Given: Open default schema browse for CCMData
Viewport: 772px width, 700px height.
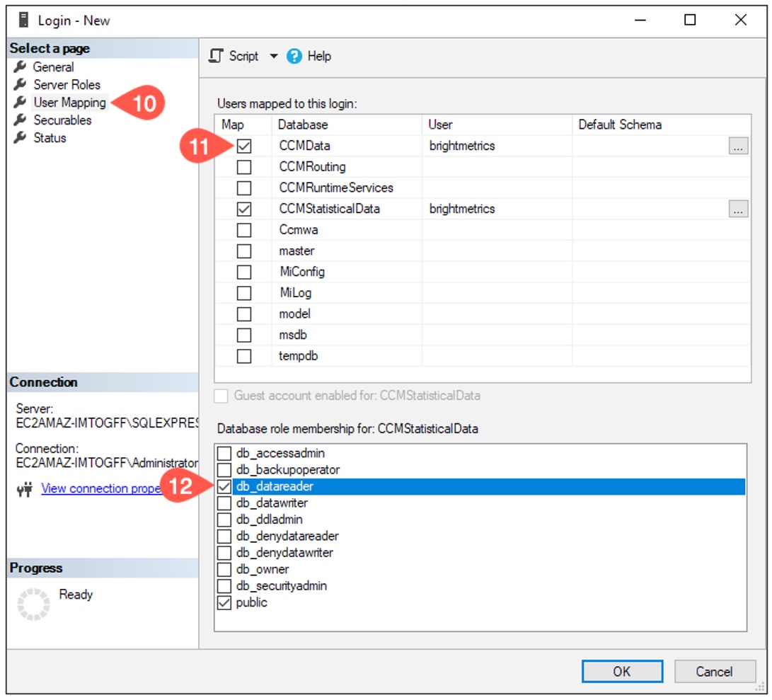Looking at the screenshot, I should coord(739,147).
